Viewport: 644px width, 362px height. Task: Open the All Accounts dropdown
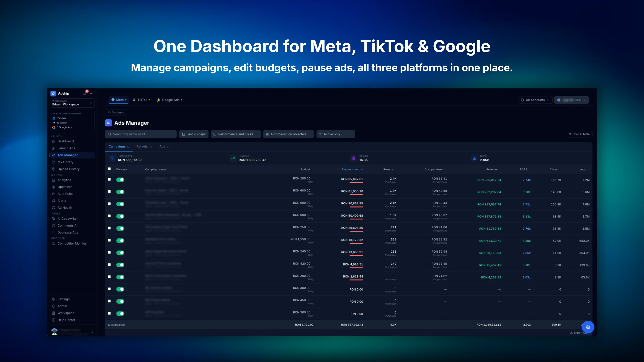pyautogui.click(x=535, y=100)
